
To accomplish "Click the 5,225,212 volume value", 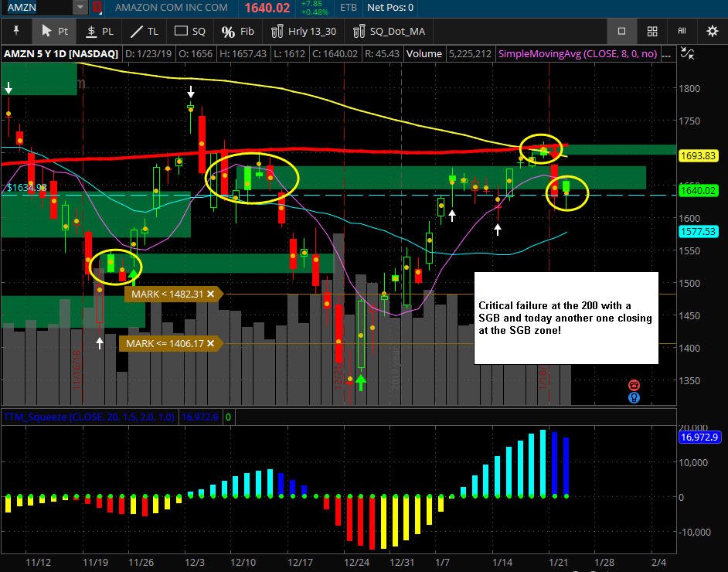I will point(470,54).
